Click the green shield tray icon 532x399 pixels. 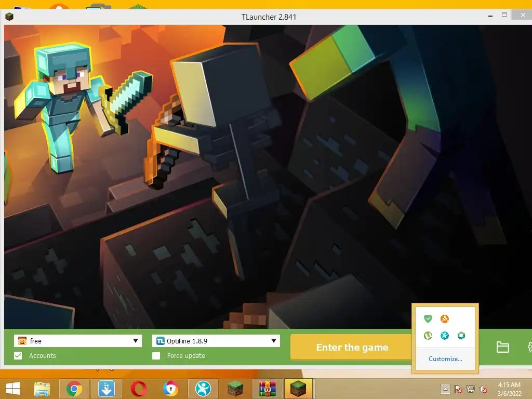(x=428, y=318)
